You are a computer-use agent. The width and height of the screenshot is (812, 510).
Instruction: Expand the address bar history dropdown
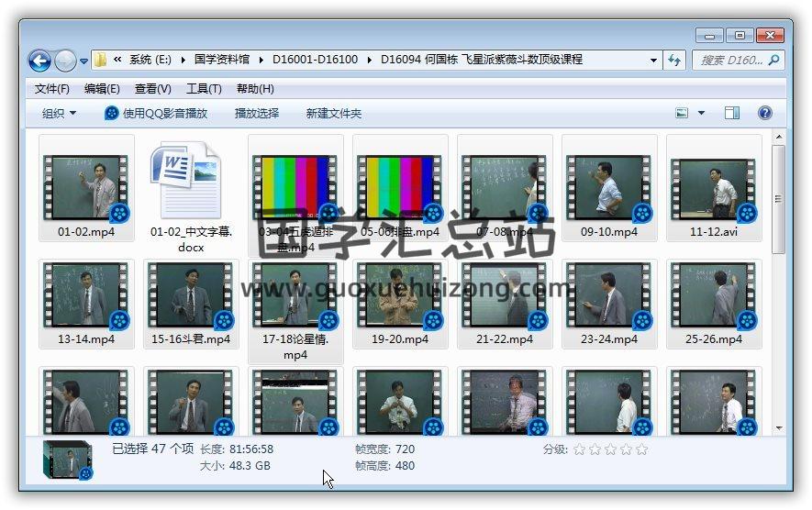point(653,61)
